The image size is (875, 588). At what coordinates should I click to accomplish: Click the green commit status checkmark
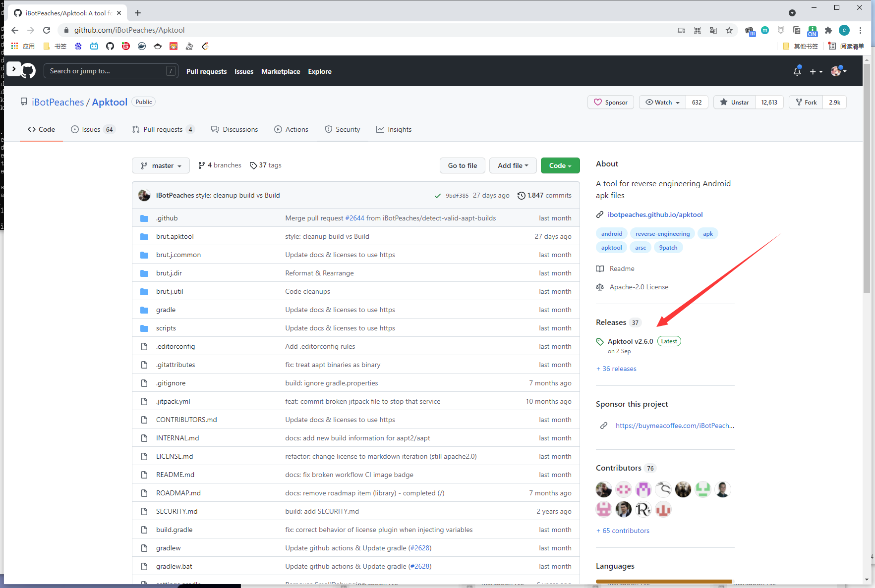(x=438, y=196)
